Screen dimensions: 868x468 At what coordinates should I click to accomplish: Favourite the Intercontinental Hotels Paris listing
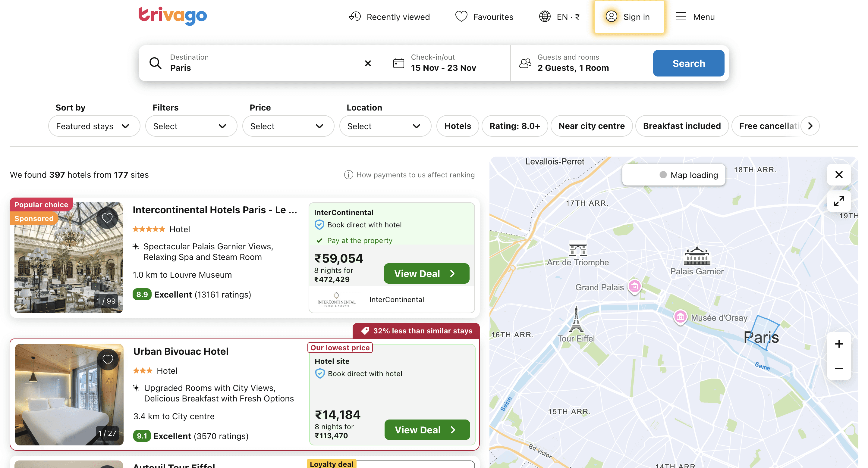[107, 217]
